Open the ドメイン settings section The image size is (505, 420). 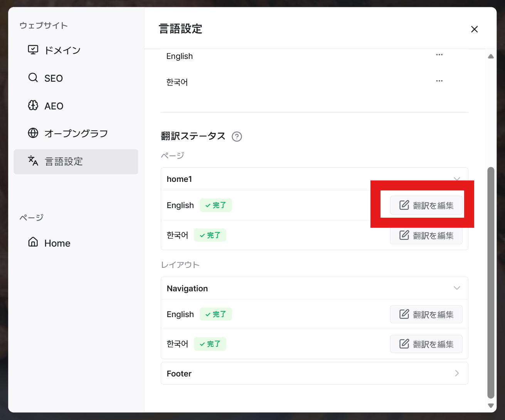76,50
